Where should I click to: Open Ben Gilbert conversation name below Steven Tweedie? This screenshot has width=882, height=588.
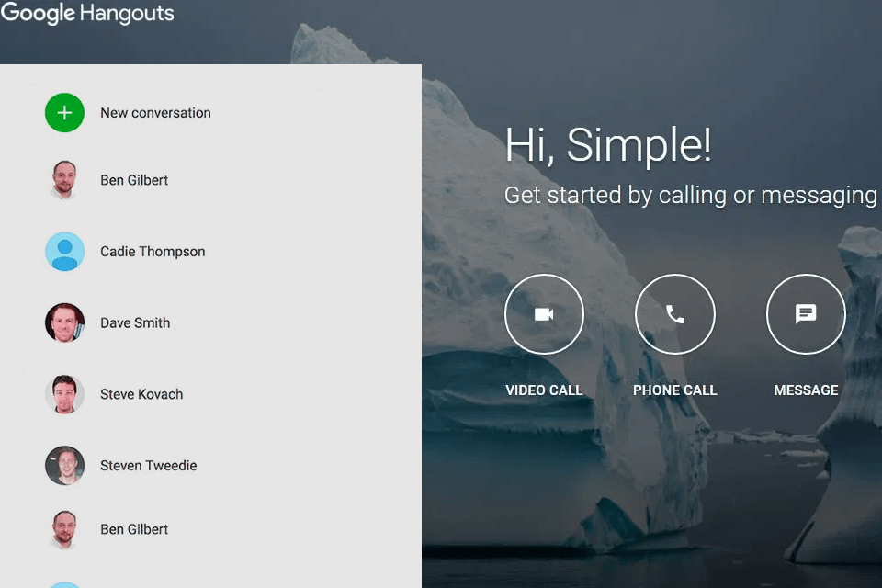click(x=134, y=529)
